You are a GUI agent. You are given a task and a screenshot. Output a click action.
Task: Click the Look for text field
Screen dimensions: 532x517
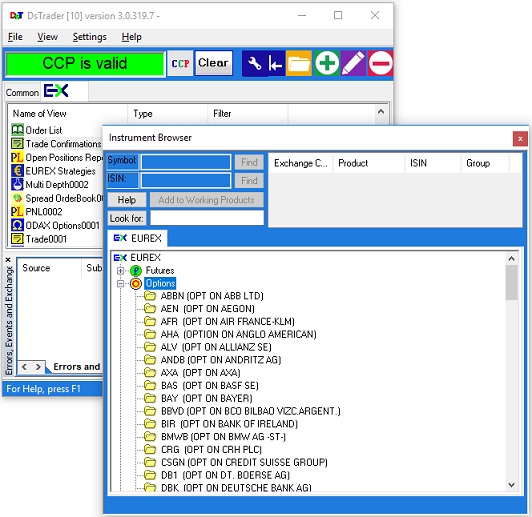[207, 218]
